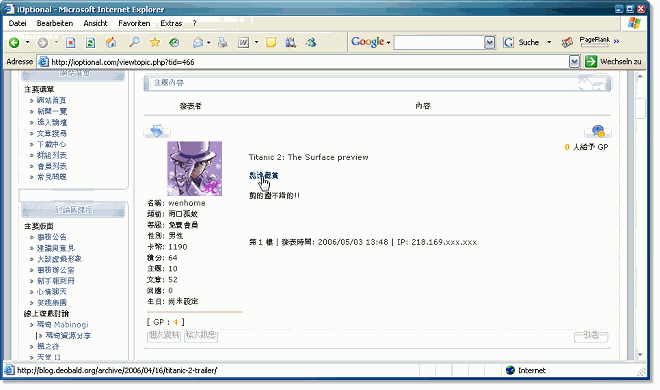The image size is (660, 390).
Task: Open the ? help menu
Action: tap(194, 23)
